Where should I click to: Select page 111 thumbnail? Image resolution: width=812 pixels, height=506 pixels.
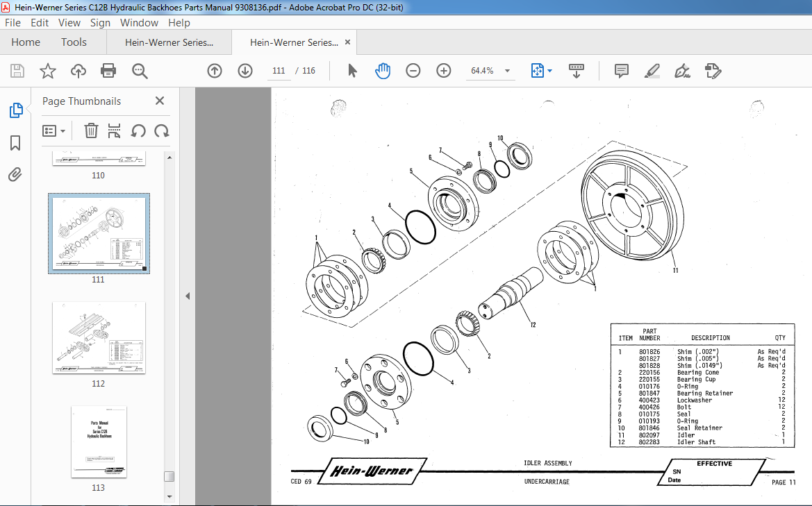99,233
